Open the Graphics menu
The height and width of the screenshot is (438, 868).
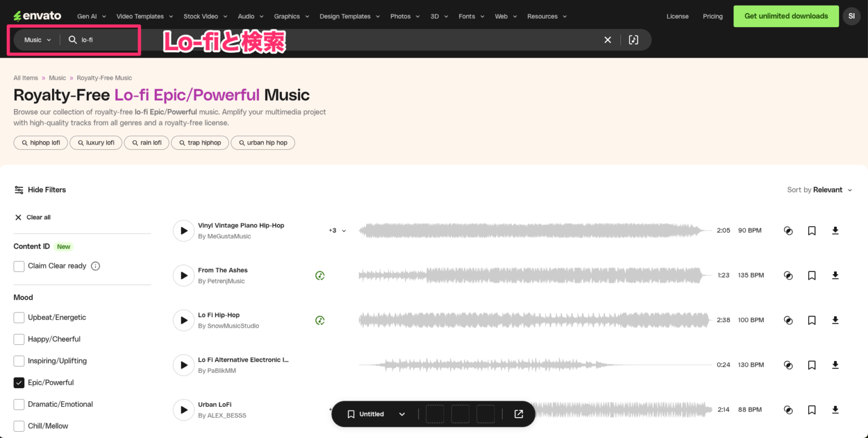[x=287, y=16]
